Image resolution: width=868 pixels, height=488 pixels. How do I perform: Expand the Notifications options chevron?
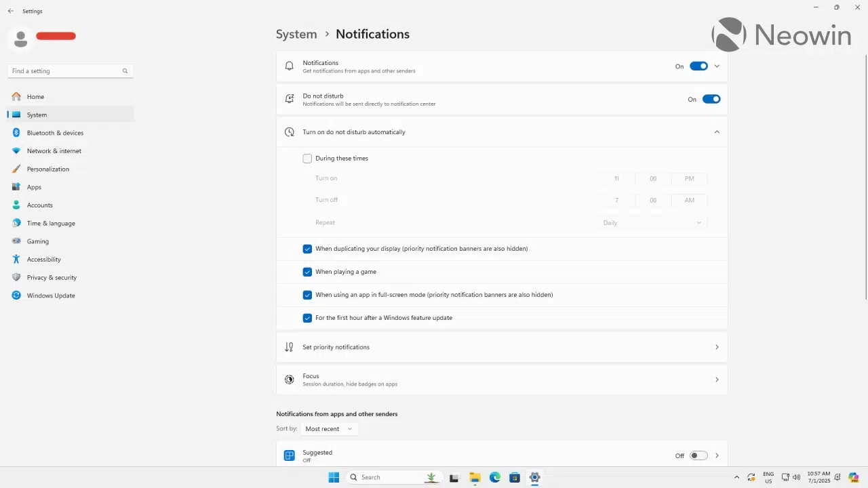[717, 66]
